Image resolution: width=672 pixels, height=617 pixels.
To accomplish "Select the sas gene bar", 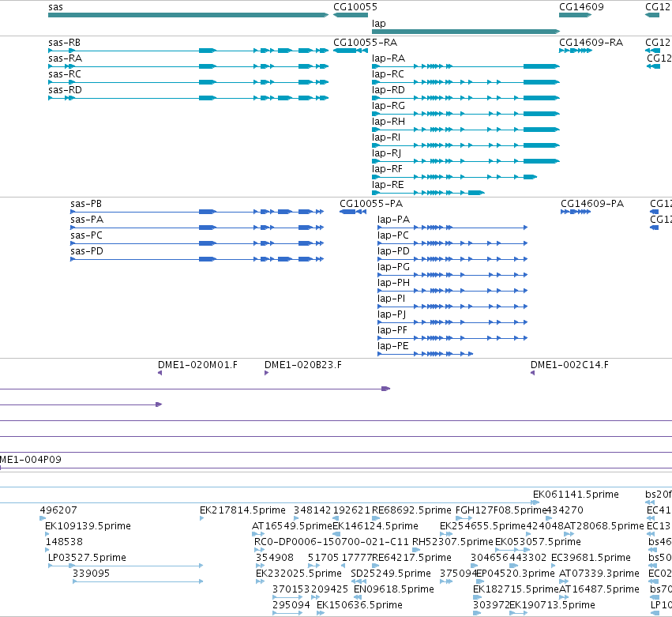I will click(x=188, y=15).
